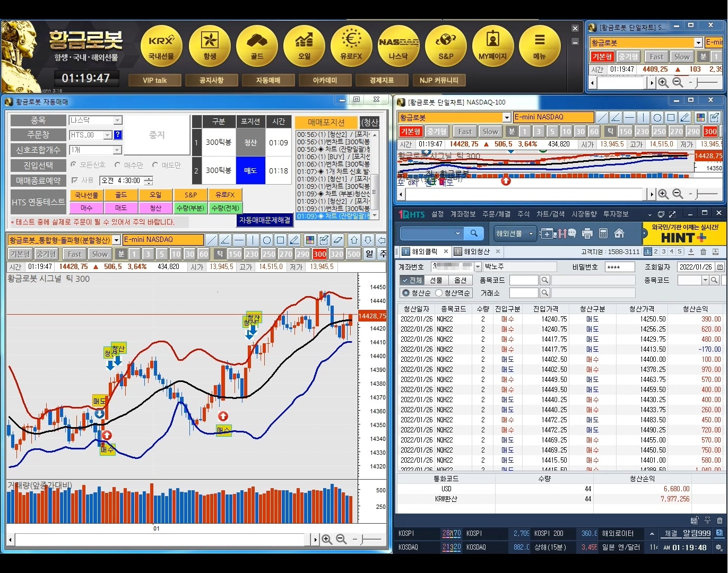Open 계좌번호 account dropdown arrow
Image resolution: width=728 pixels, height=573 pixels.
pos(478,267)
